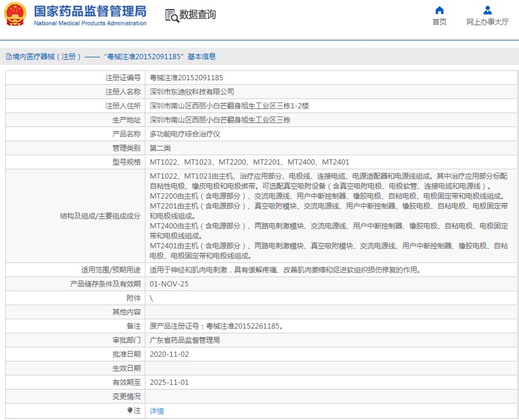Screen dimensions: 519x420
Task: Click the lightbulb icon beside 注
Action: (130, 411)
